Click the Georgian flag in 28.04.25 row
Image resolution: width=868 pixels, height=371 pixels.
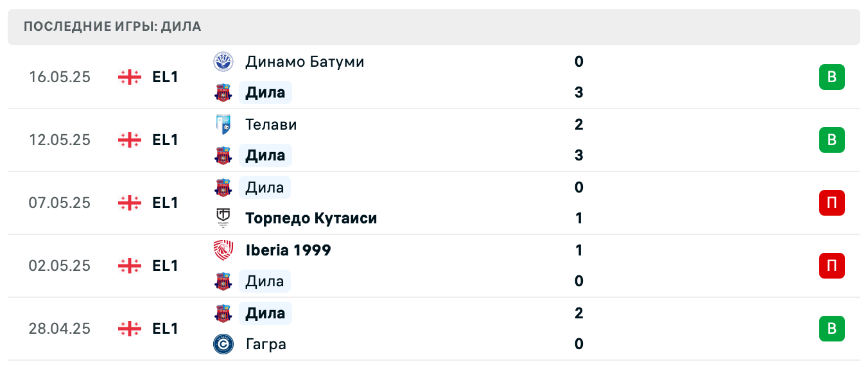click(x=130, y=329)
